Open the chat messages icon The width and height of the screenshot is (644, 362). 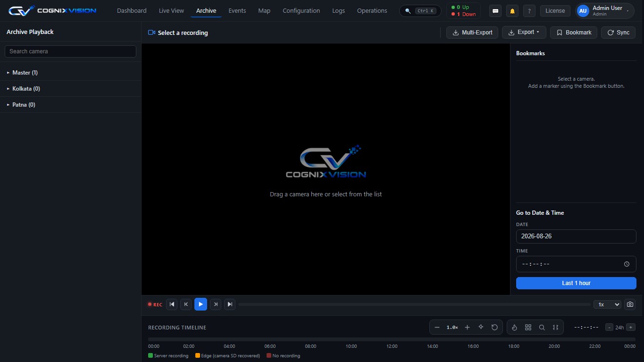pos(495,11)
